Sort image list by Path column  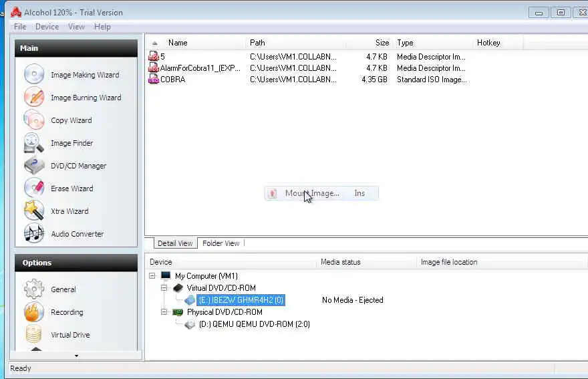257,43
